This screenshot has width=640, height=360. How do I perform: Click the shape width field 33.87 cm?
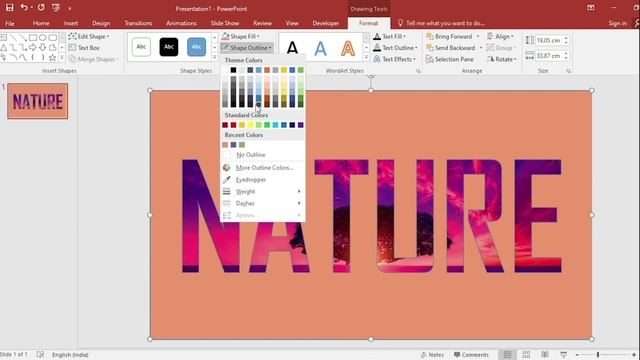549,56
